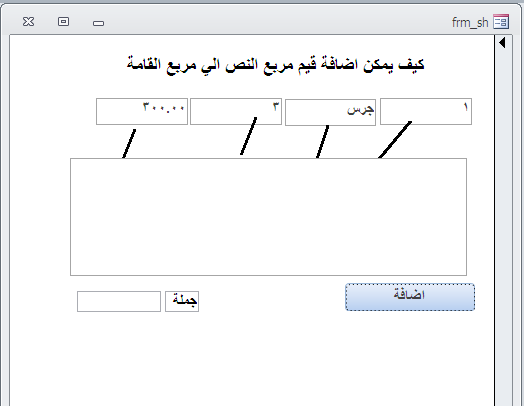Click the bold Arabic heading text
Viewport: 524px width, 406px height.
[x=275, y=64]
